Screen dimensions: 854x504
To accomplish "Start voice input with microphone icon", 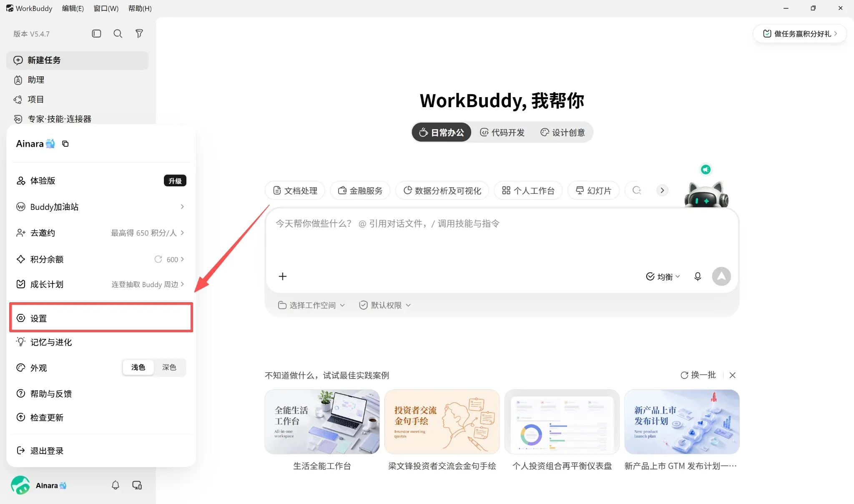I will pyautogui.click(x=698, y=276).
